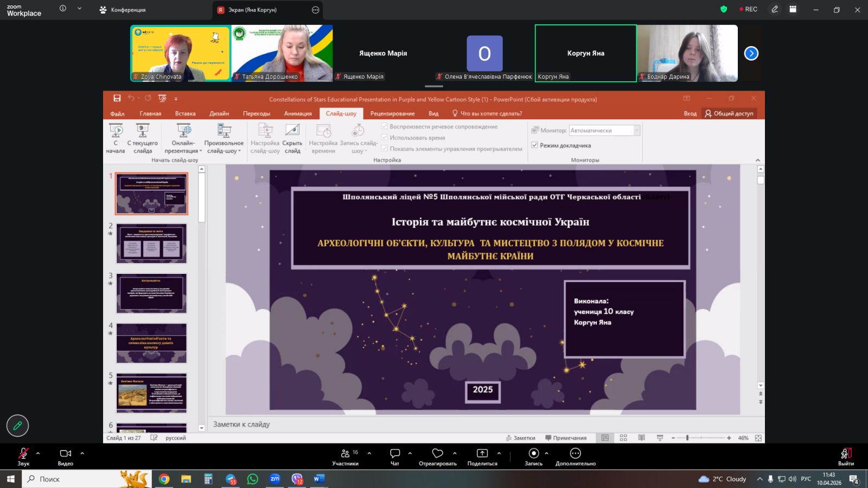Open the Участники participants panel

(x=346, y=454)
